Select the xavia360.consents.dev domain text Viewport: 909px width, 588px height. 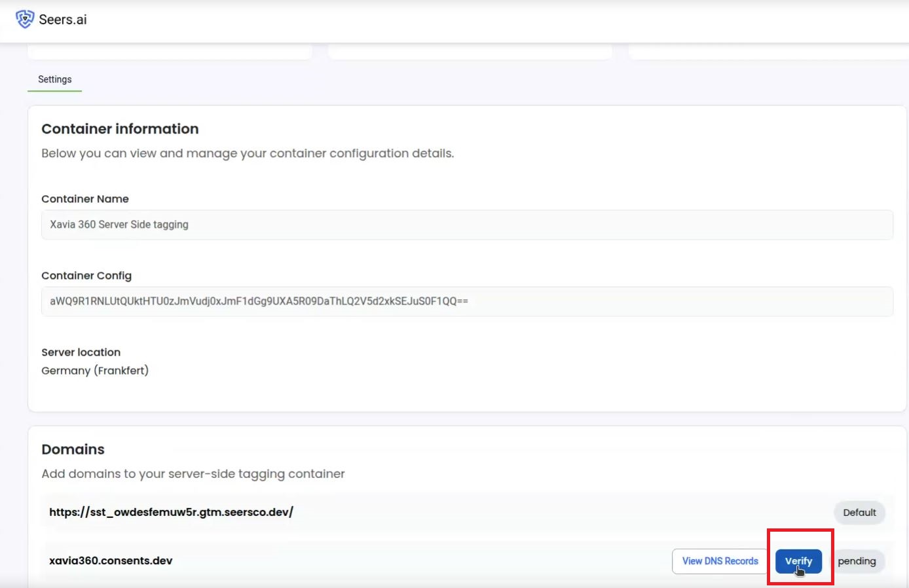click(x=111, y=560)
